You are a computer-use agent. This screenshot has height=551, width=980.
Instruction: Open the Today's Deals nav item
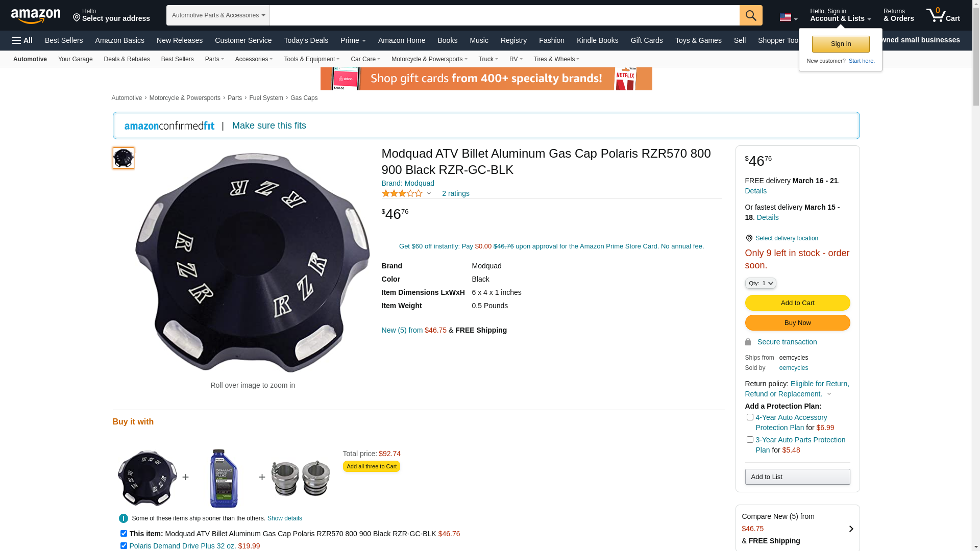click(x=306, y=40)
